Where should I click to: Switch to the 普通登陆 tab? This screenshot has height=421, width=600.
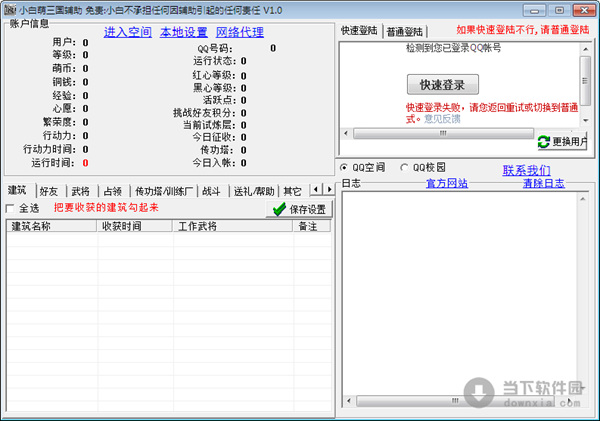[x=404, y=32]
